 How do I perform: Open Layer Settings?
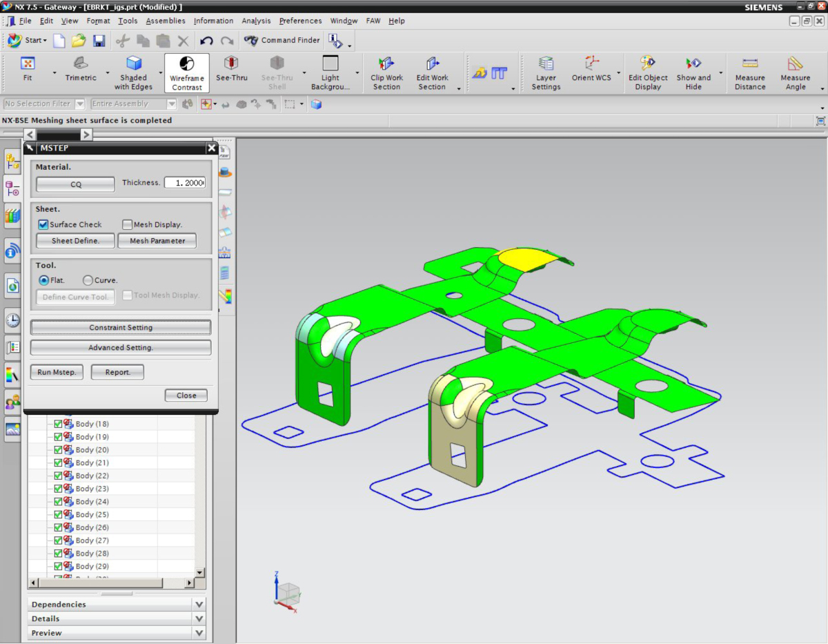click(x=546, y=64)
